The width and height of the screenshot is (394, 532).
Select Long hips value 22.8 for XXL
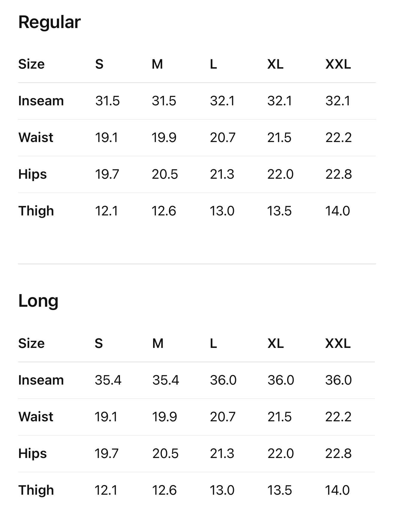[338, 454]
